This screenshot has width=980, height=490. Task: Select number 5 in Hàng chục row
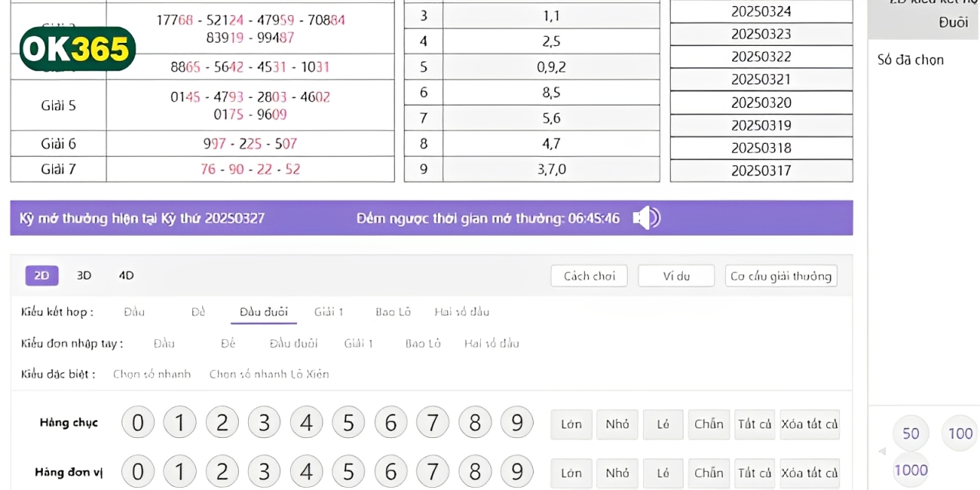348,423
